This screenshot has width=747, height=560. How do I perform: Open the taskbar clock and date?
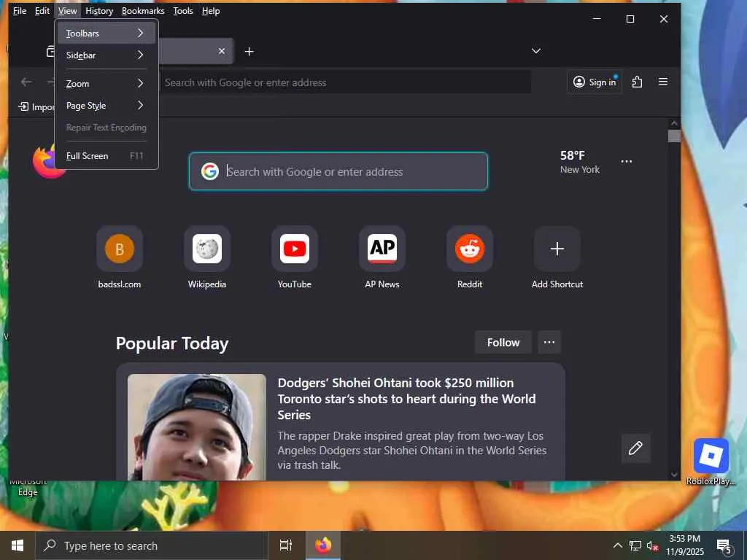click(684, 545)
